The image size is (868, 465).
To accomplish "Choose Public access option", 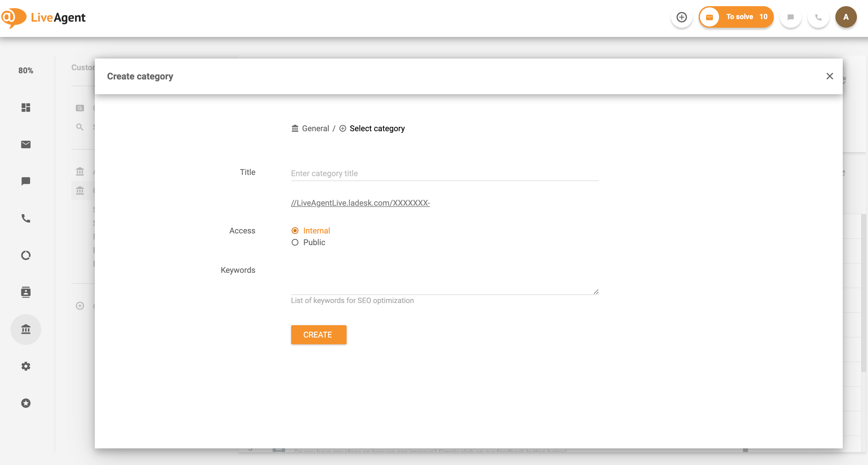I will click(x=295, y=242).
